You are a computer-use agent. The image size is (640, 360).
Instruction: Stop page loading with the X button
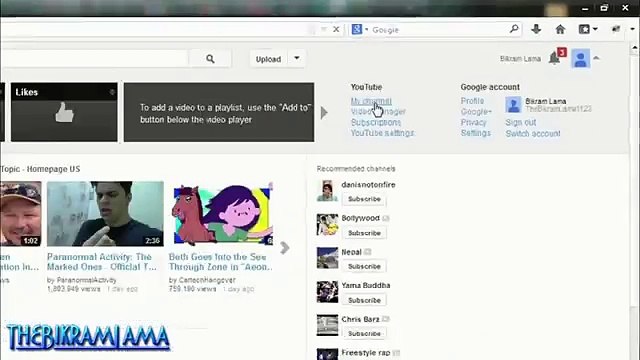pyautogui.click(x=336, y=29)
